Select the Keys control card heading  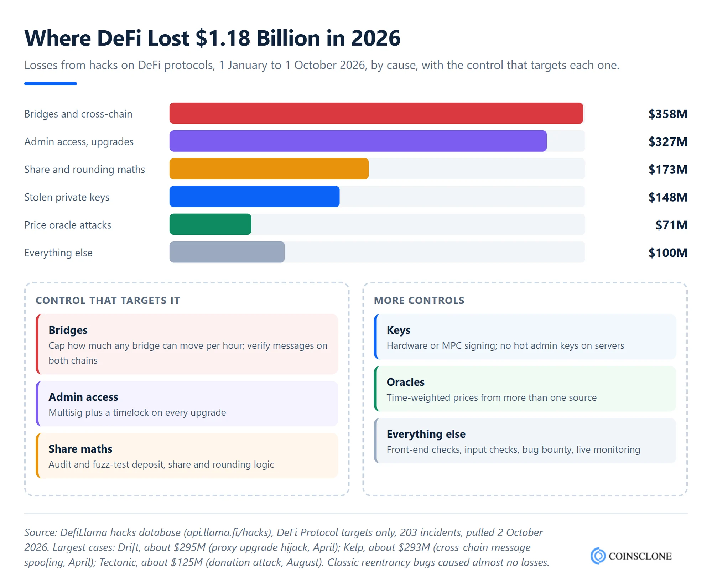(x=399, y=330)
